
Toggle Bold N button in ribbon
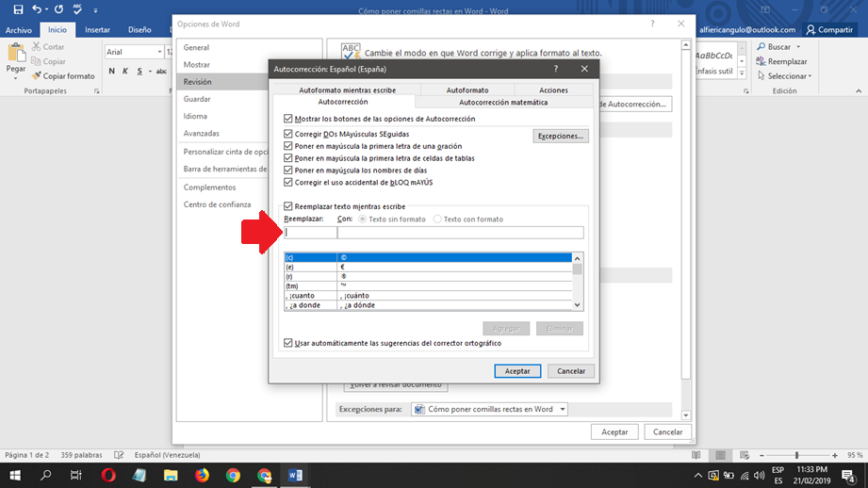click(x=112, y=71)
